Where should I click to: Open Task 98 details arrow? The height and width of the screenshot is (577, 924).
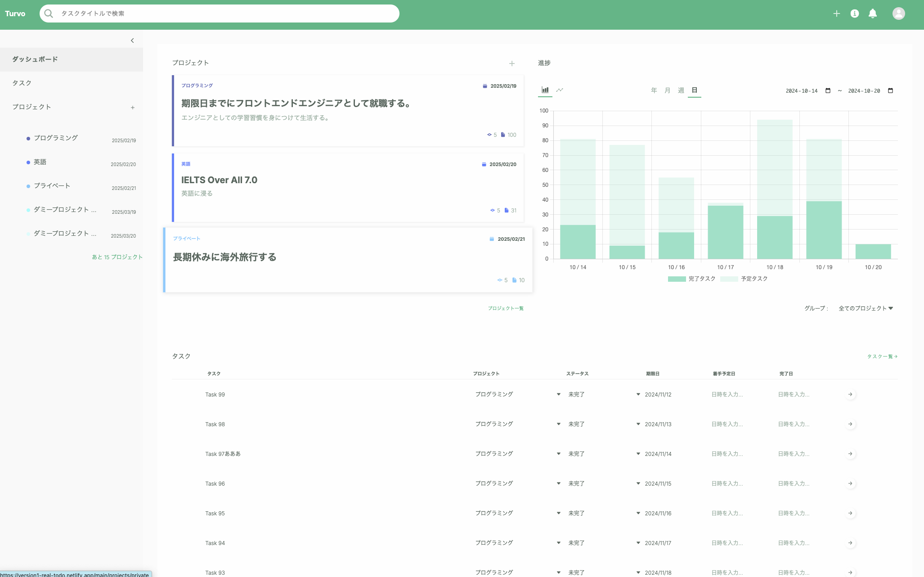pyautogui.click(x=850, y=424)
